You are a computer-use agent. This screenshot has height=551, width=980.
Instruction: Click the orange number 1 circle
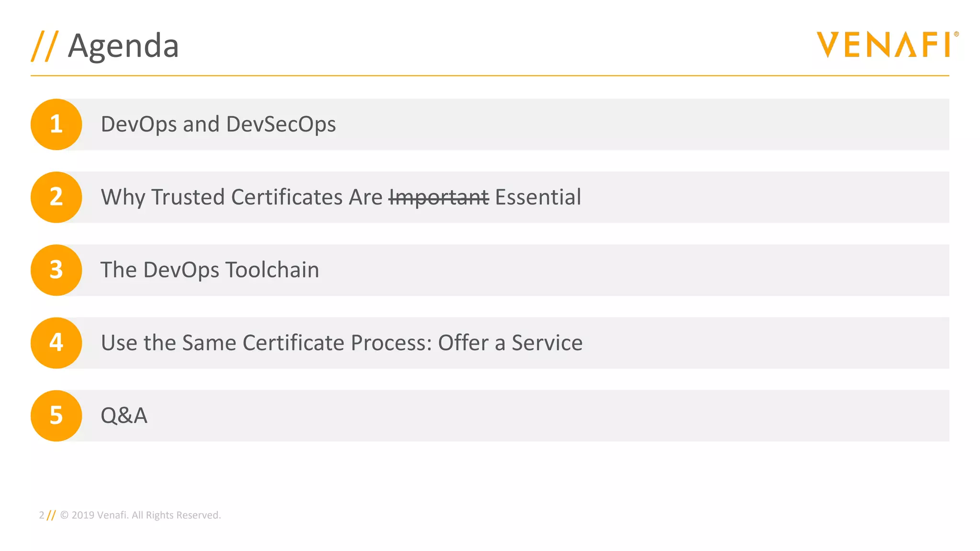point(56,124)
